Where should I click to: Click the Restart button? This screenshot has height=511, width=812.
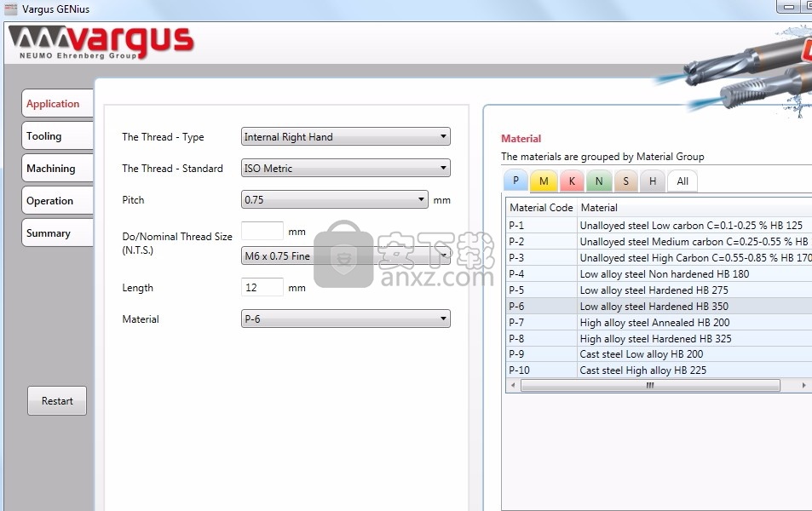click(x=57, y=401)
